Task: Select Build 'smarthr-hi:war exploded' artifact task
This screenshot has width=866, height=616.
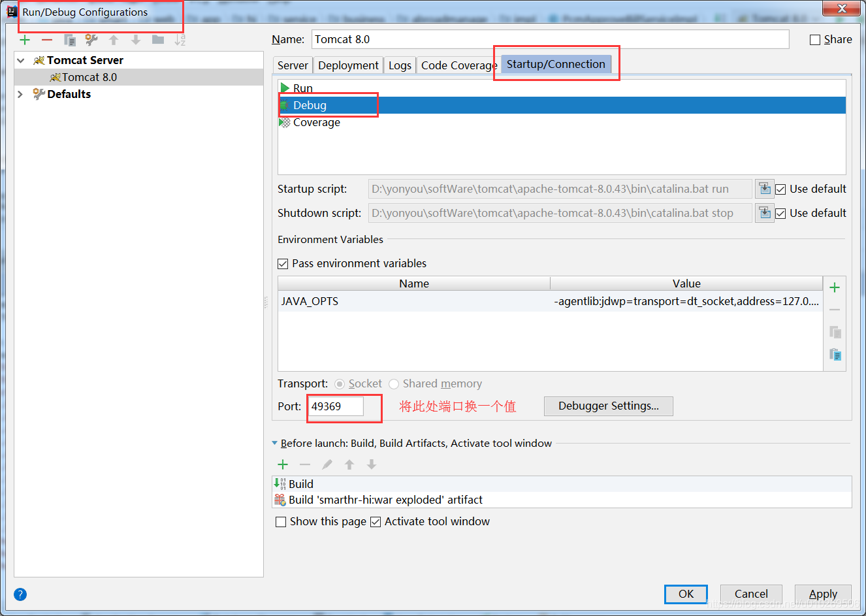Action: tap(562, 500)
